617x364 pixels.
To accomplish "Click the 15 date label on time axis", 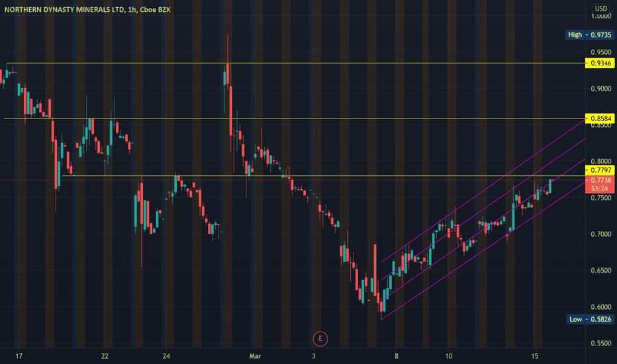I will tap(534, 356).
